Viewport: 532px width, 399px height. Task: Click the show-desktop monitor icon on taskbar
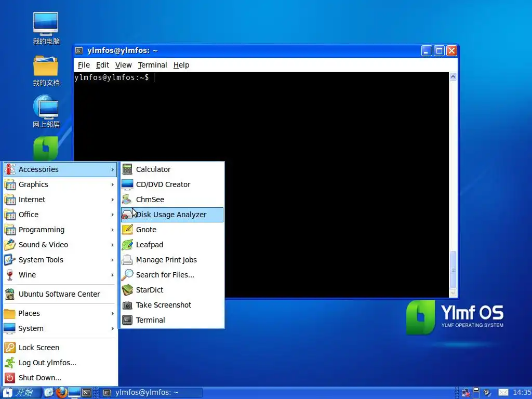click(74, 393)
